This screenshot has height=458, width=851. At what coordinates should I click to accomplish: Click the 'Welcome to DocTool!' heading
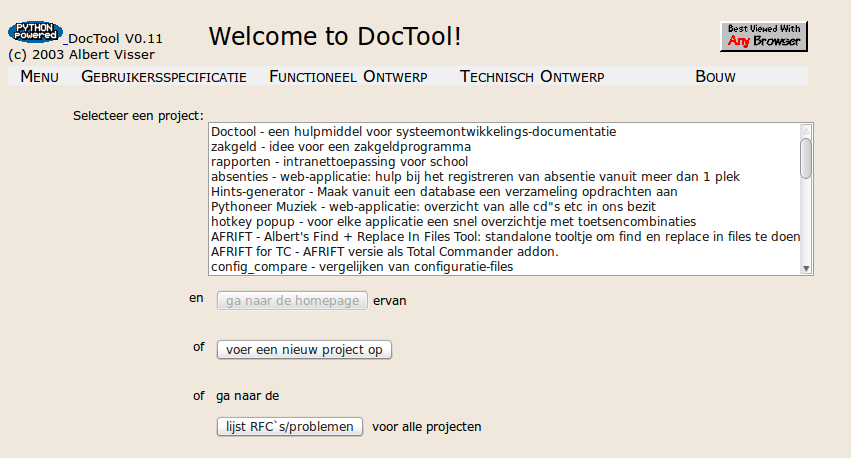pos(335,36)
